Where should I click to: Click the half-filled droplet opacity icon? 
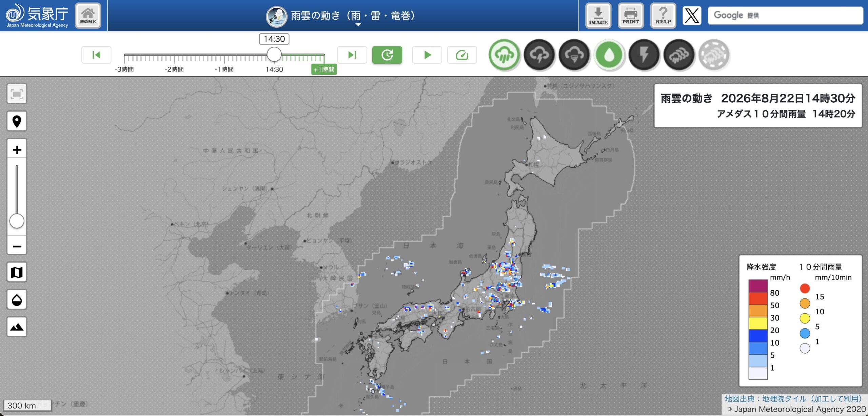click(x=17, y=300)
